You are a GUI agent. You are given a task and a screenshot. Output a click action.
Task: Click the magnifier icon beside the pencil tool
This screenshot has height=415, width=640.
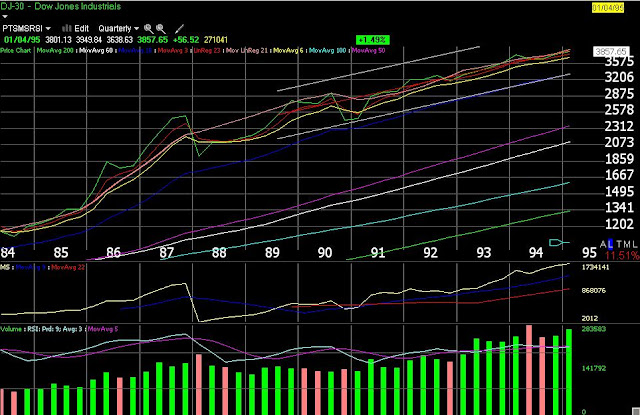[161, 29]
